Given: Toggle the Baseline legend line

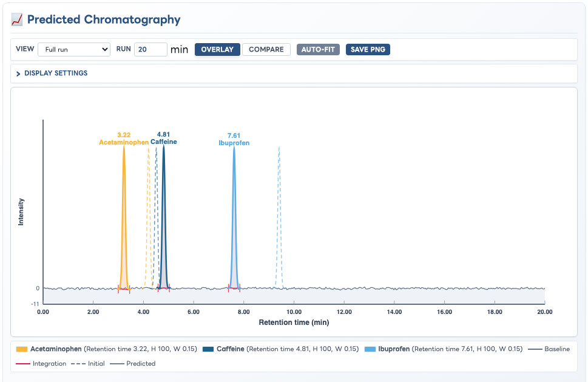Looking at the screenshot, I should (x=535, y=349).
